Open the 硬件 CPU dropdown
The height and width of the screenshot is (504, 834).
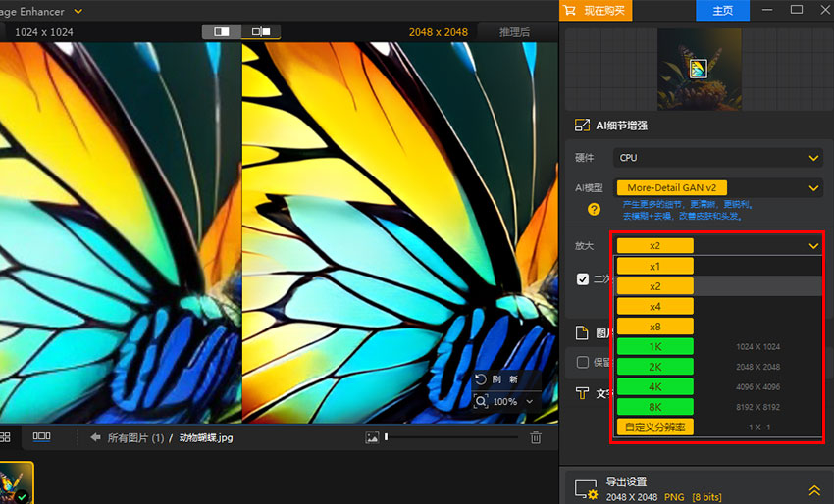(x=718, y=158)
